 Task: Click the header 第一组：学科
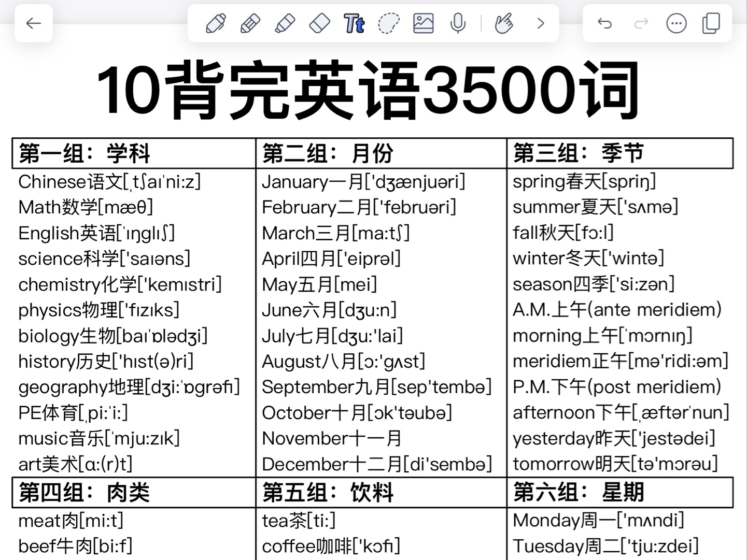coord(84,153)
